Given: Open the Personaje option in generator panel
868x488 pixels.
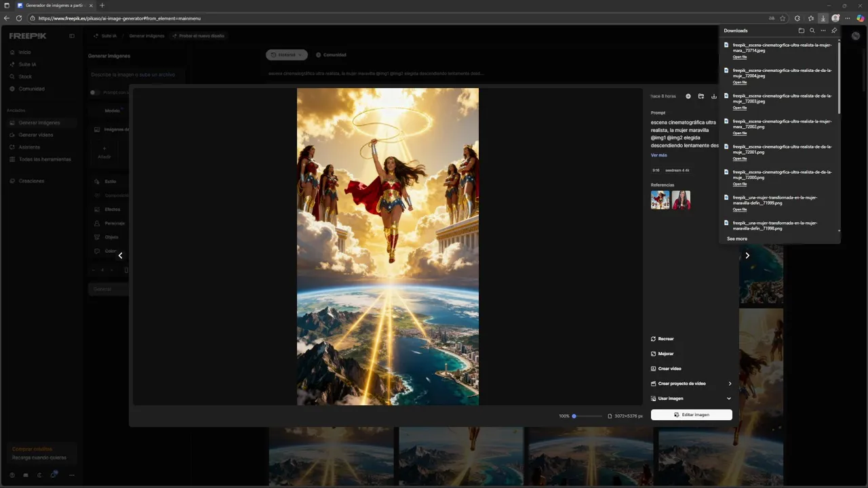Looking at the screenshot, I should point(114,223).
